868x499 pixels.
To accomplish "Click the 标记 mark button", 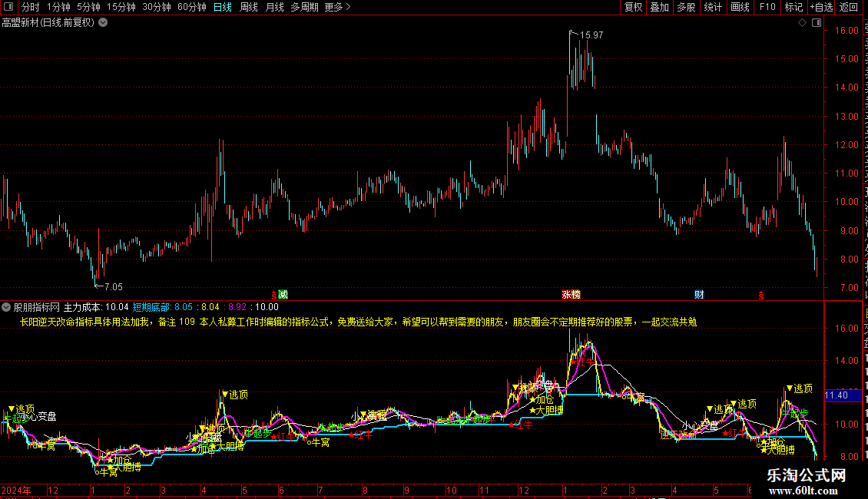I will (x=793, y=7).
